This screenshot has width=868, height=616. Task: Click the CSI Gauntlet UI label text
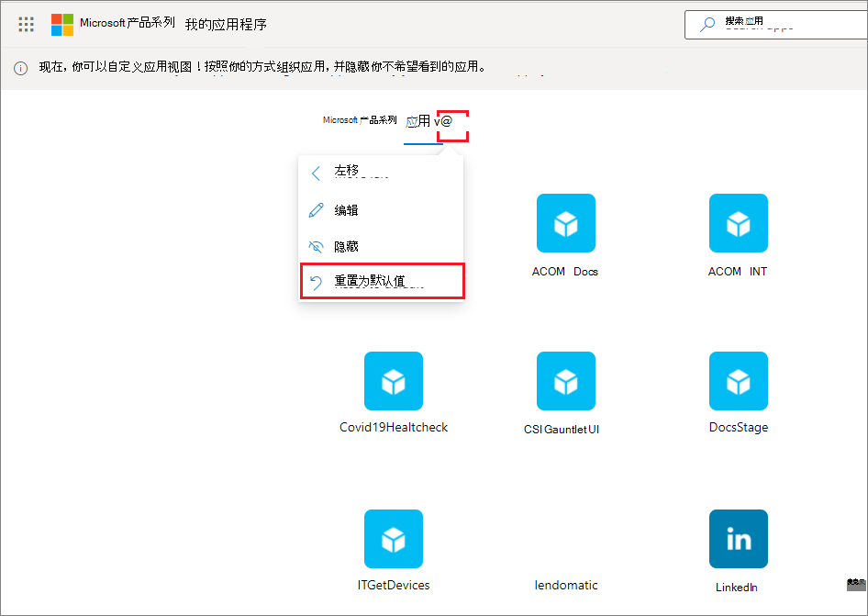point(562,430)
